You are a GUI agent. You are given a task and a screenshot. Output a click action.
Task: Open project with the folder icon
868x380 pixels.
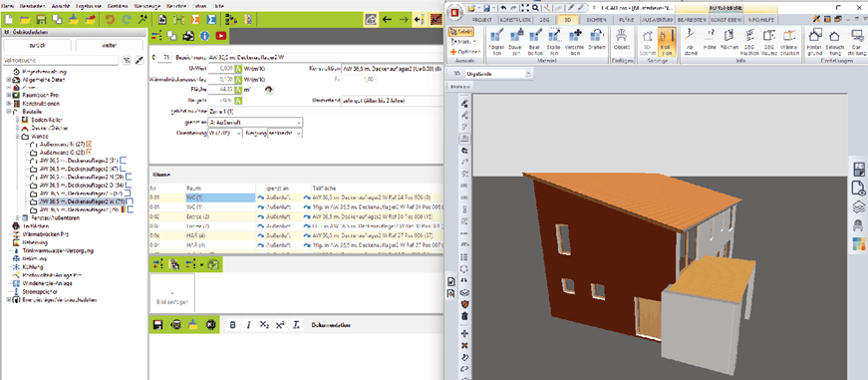pos(25,19)
